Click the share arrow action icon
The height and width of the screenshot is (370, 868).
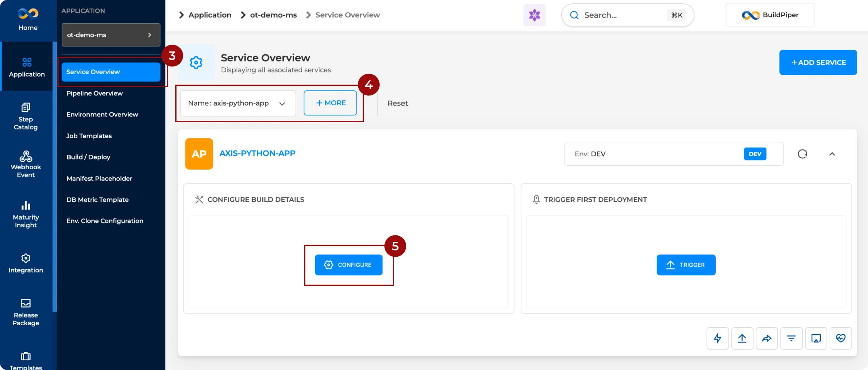[x=767, y=339]
